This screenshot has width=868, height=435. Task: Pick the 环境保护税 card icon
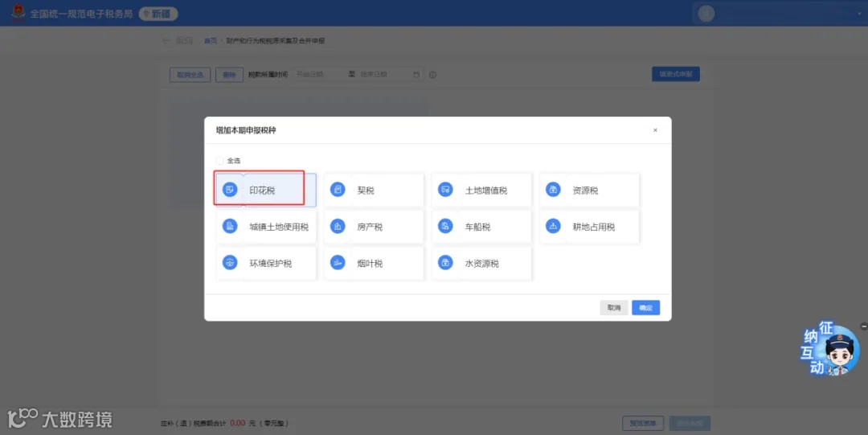(x=230, y=263)
